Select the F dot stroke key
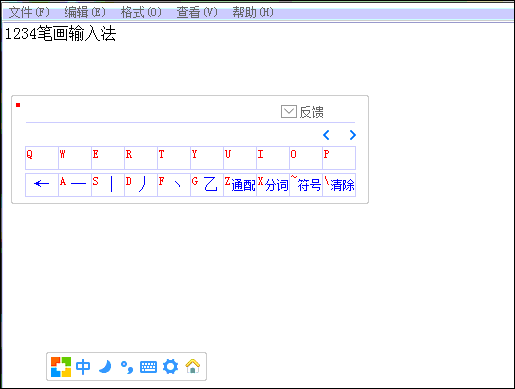515x389 pixels. point(174,185)
